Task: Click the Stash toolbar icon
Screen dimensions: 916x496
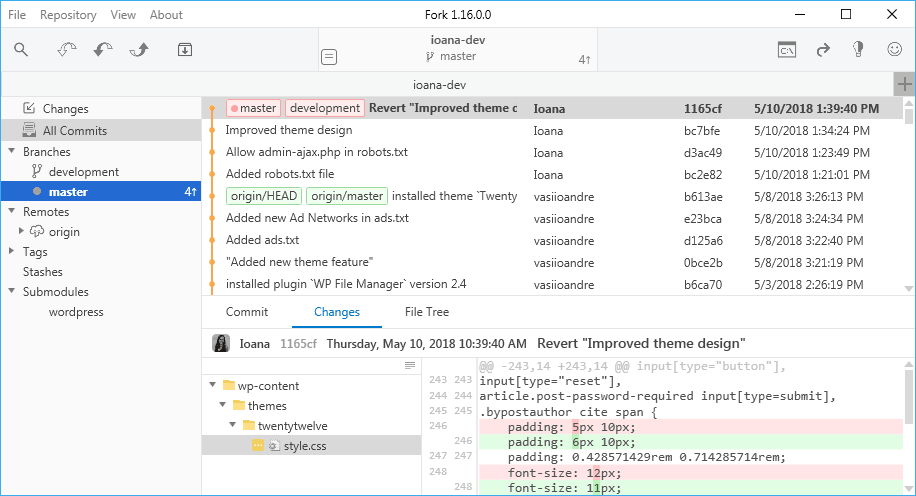Action: 185,50
